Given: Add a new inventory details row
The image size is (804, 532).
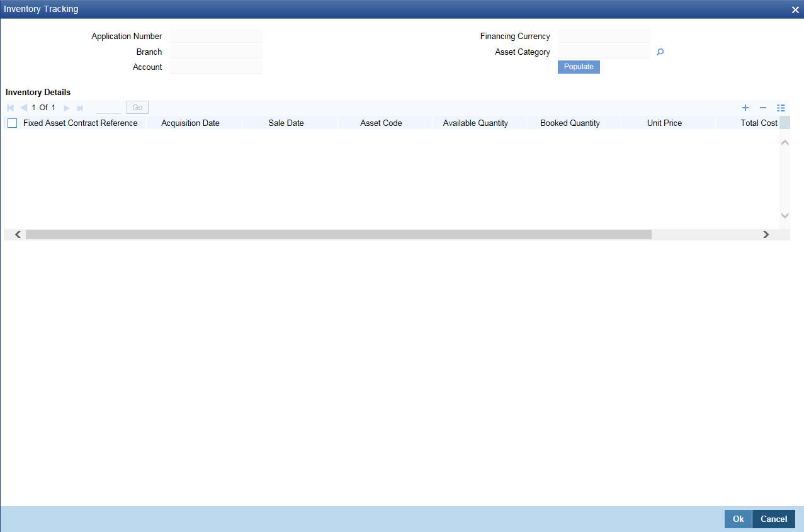Looking at the screenshot, I should [x=745, y=108].
